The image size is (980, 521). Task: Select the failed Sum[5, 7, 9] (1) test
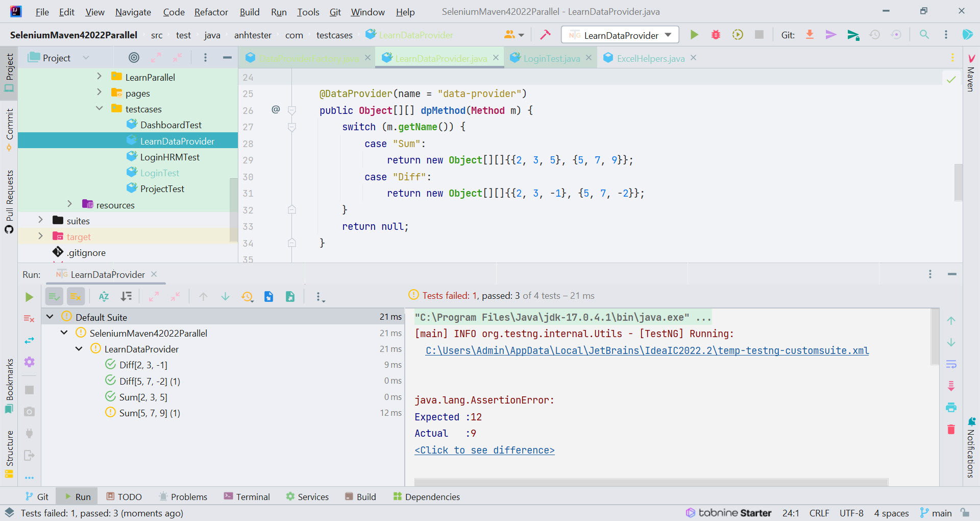click(150, 413)
